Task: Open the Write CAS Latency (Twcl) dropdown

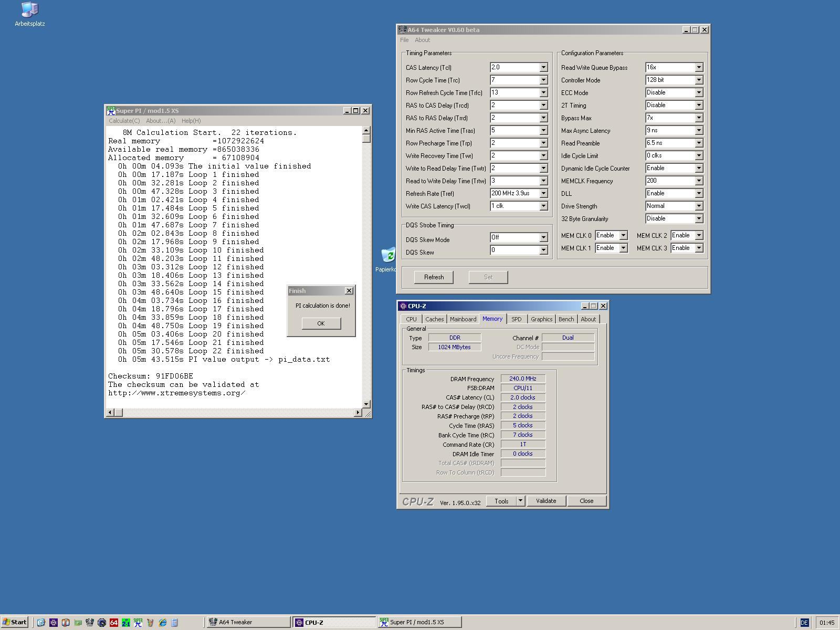Action: click(543, 206)
